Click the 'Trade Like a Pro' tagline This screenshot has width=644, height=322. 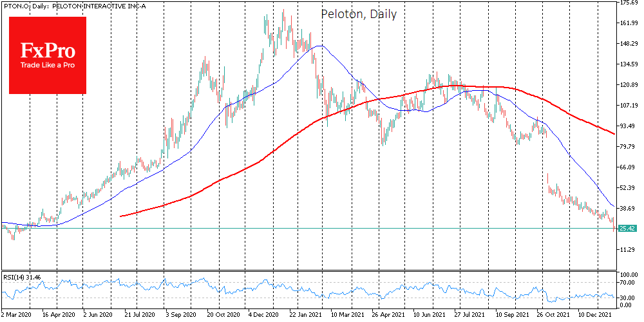[47, 66]
